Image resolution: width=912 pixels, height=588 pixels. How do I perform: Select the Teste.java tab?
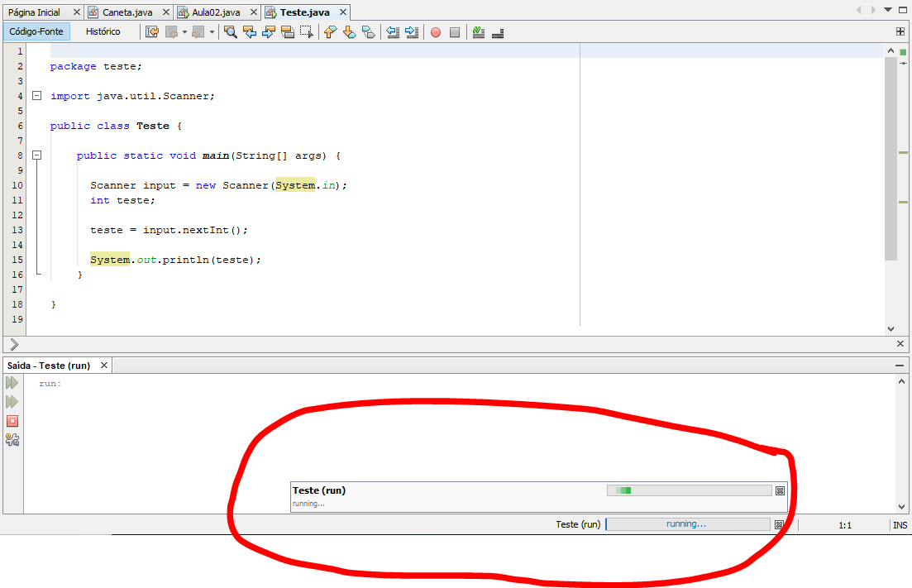(x=305, y=12)
